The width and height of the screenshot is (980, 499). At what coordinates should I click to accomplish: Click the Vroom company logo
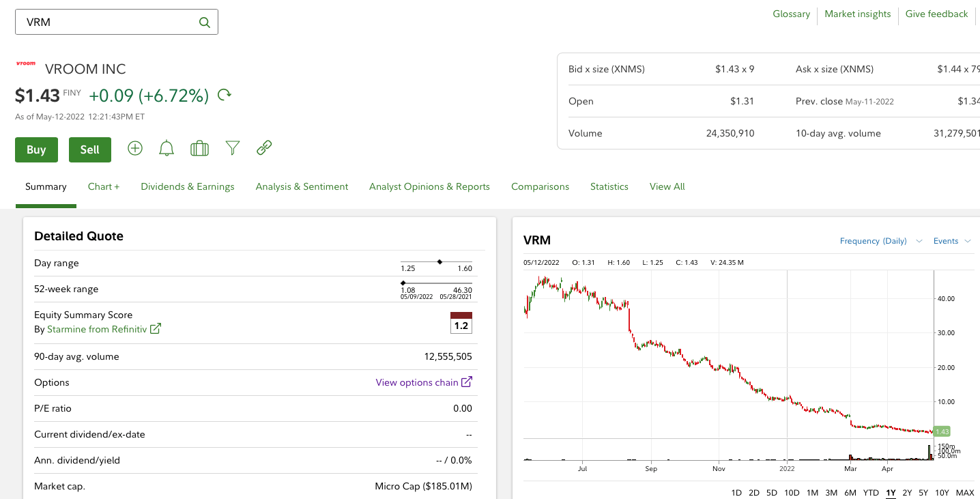coord(26,63)
